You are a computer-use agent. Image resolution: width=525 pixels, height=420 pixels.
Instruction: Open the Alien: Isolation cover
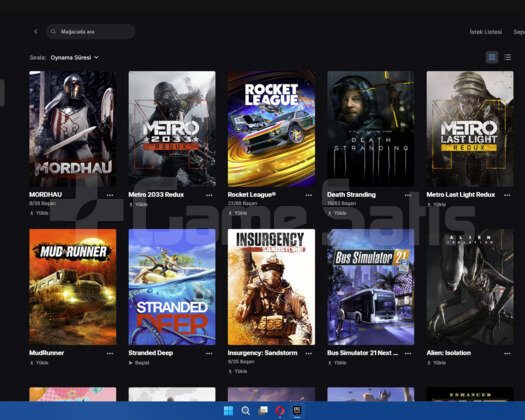[470, 287]
